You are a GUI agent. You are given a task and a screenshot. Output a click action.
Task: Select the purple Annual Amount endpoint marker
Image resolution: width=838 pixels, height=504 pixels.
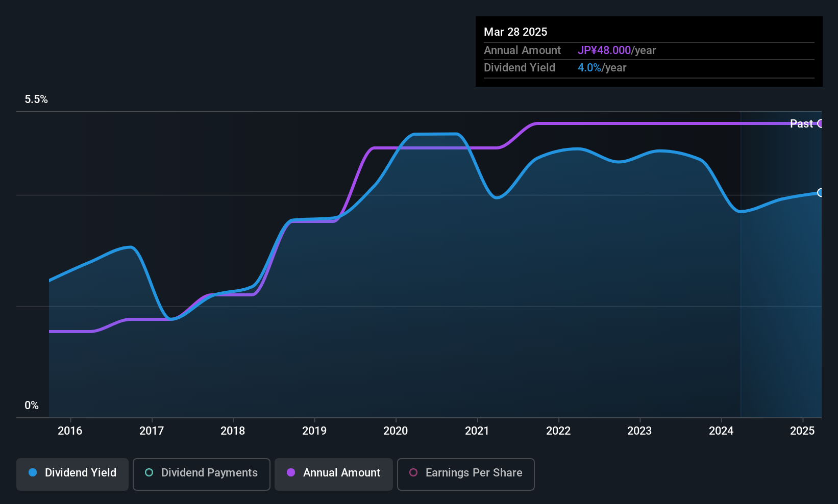coord(821,123)
